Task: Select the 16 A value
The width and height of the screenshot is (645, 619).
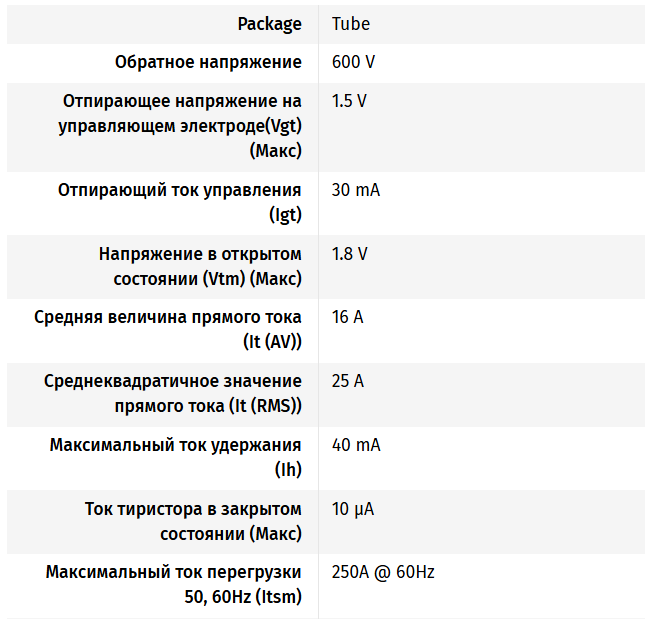Action: [347, 318]
